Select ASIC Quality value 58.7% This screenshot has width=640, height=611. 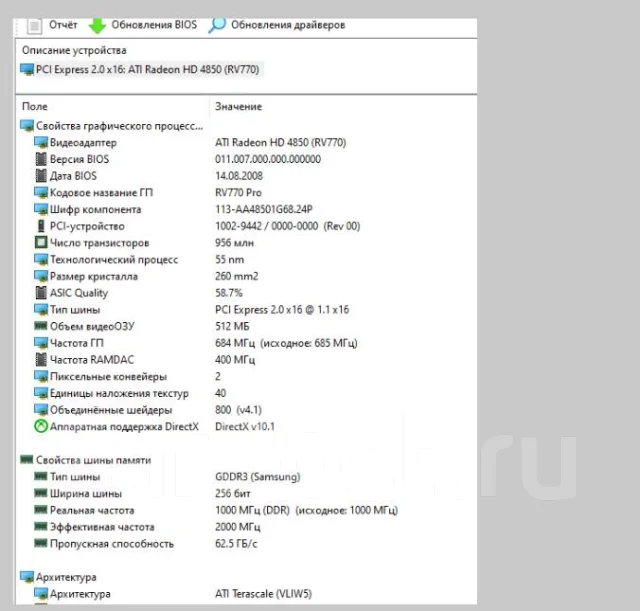click(229, 293)
